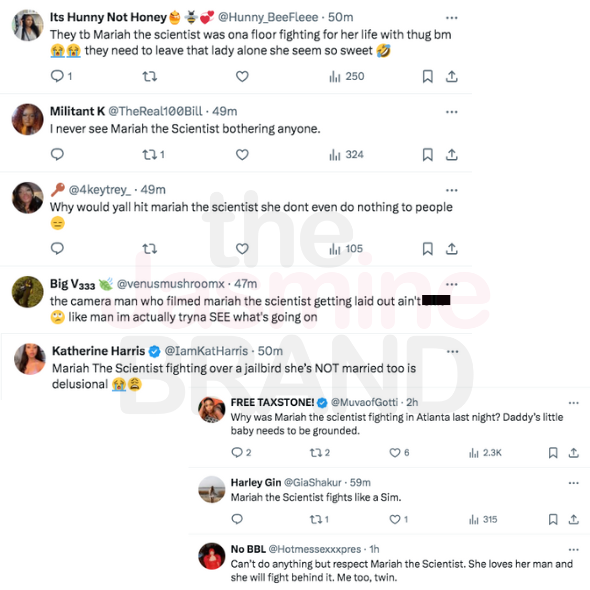
Task: Bookmark Harley Gin's tweet
Action: 553,520
